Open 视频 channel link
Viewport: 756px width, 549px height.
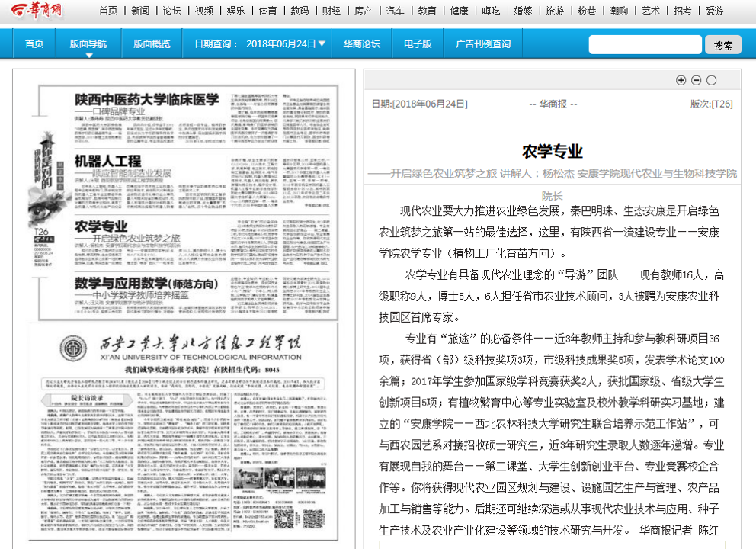click(204, 11)
